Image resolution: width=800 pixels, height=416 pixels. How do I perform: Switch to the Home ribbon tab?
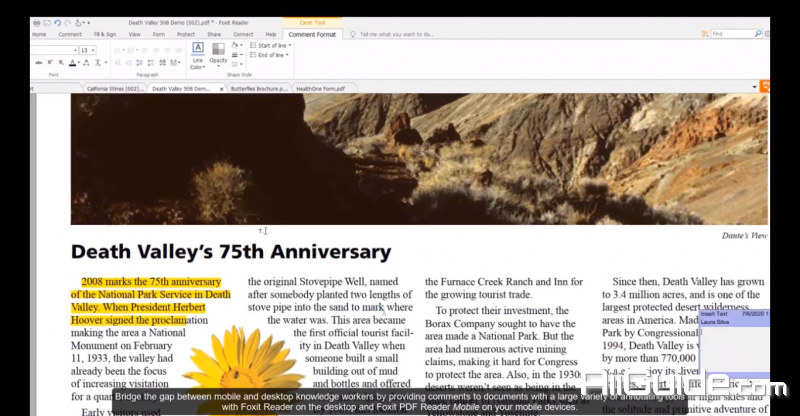click(x=39, y=34)
